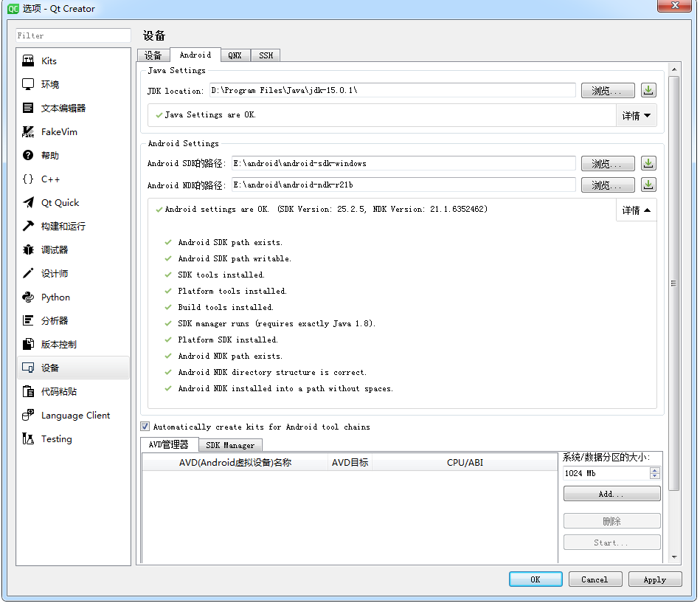
Task: Close the Qt Creator options dialog
Action: [675, 5]
